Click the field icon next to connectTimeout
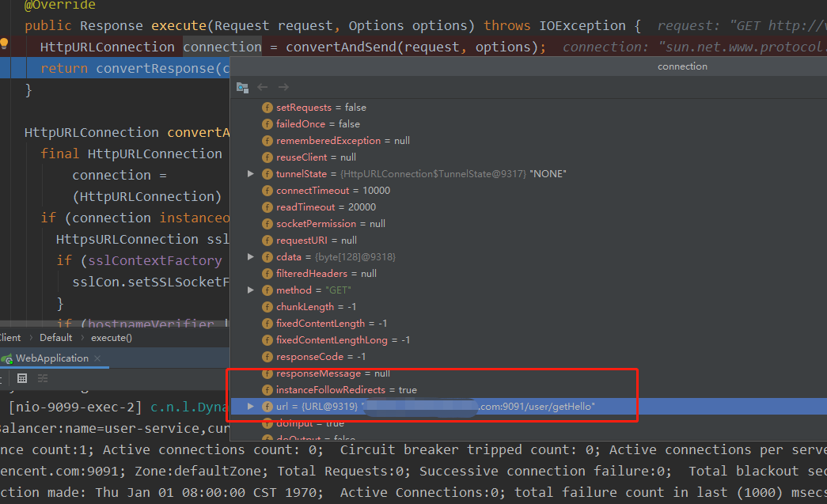This screenshot has width=827, height=504. 267,191
